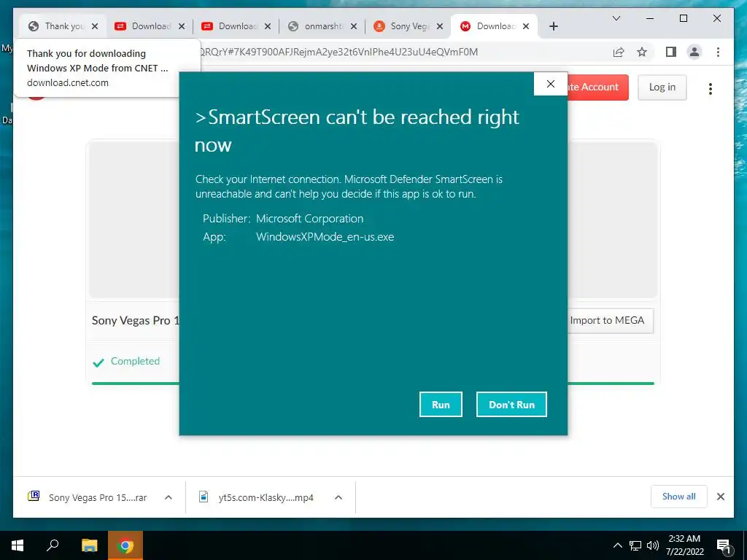Choose Don't Run in the SmartScreen dialog
Viewport: 747px width, 560px height.
coord(511,404)
